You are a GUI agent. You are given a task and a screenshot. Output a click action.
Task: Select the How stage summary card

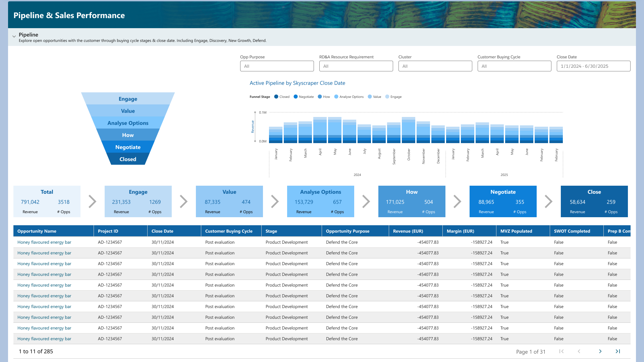412,201
